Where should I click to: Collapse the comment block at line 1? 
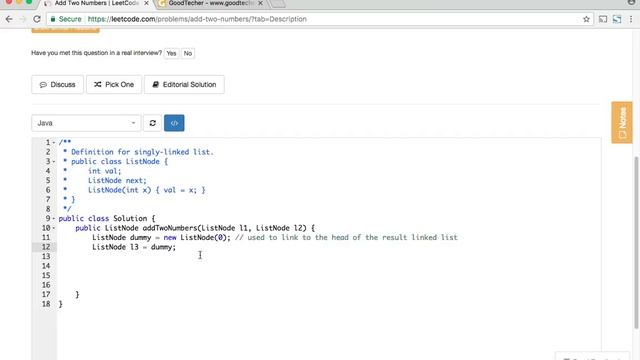(x=54, y=142)
